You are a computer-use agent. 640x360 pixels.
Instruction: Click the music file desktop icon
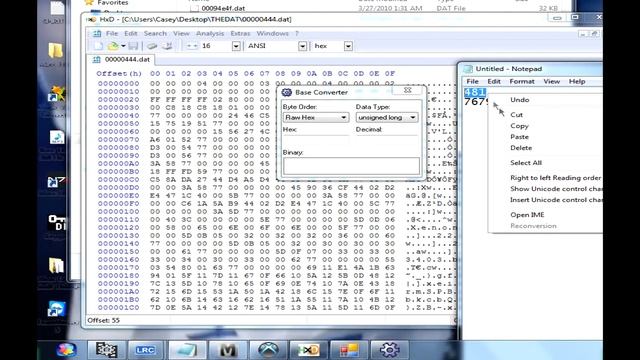coord(56,138)
